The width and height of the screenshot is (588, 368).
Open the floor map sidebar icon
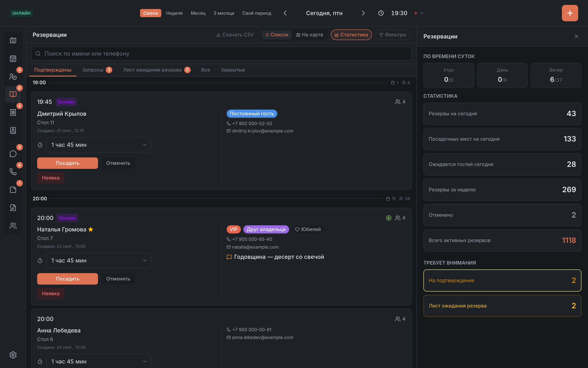coord(13,40)
